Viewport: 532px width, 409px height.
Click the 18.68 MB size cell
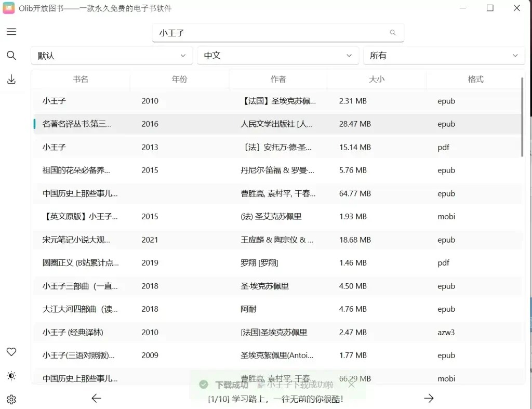[355, 240]
